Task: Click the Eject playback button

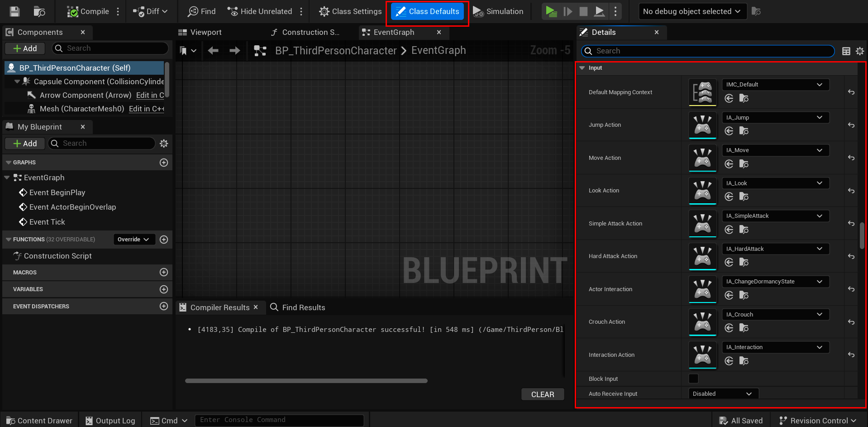Action: point(599,11)
